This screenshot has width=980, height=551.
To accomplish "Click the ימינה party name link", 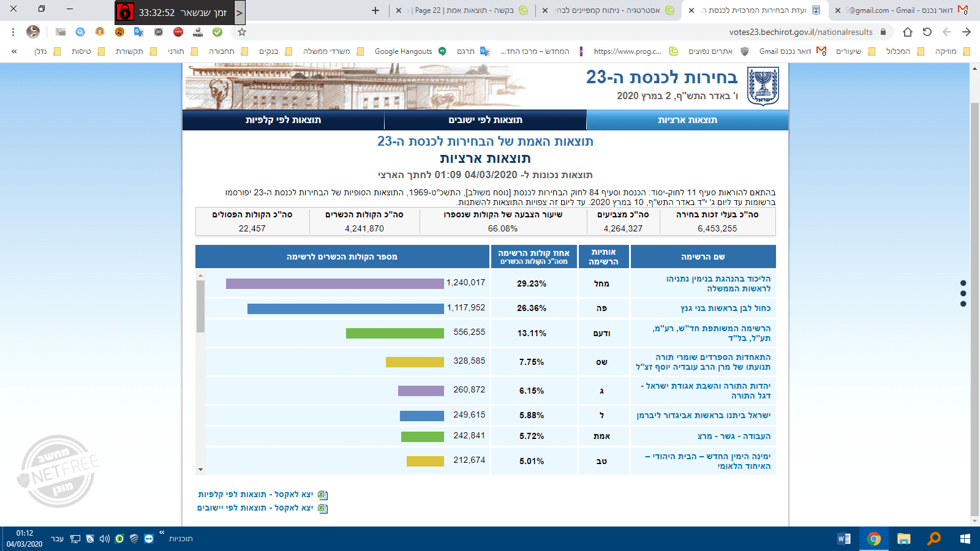I will click(707, 461).
